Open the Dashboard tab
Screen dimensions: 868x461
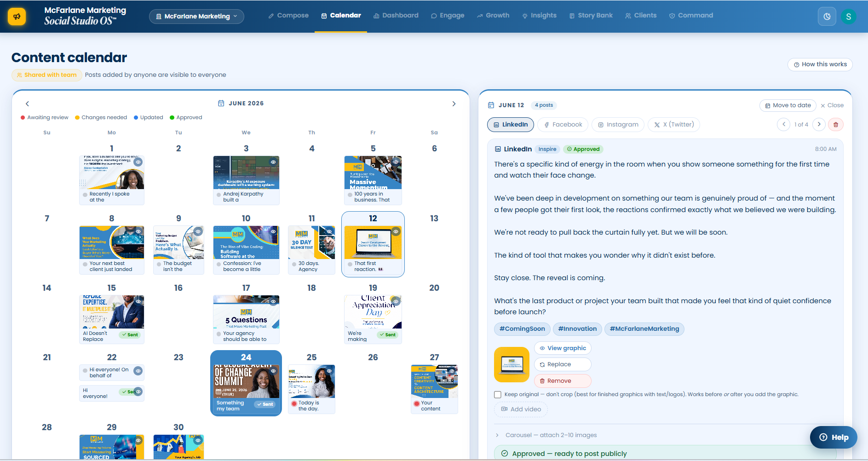396,16
